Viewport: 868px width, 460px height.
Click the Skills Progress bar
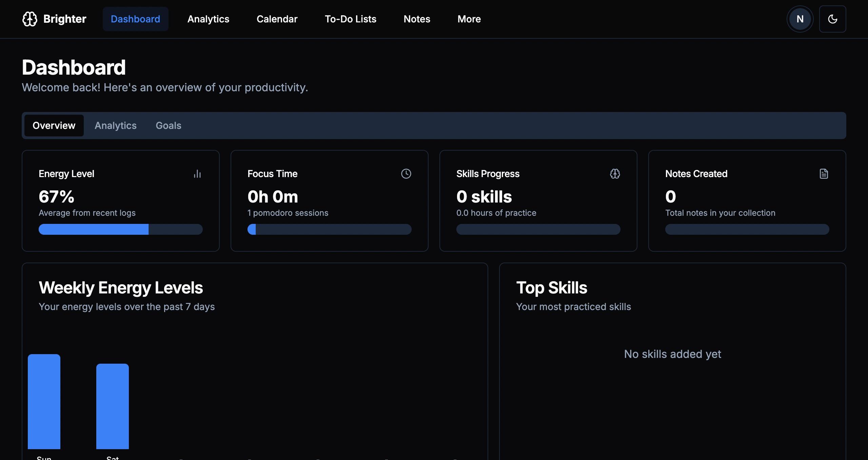pyautogui.click(x=538, y=229)
